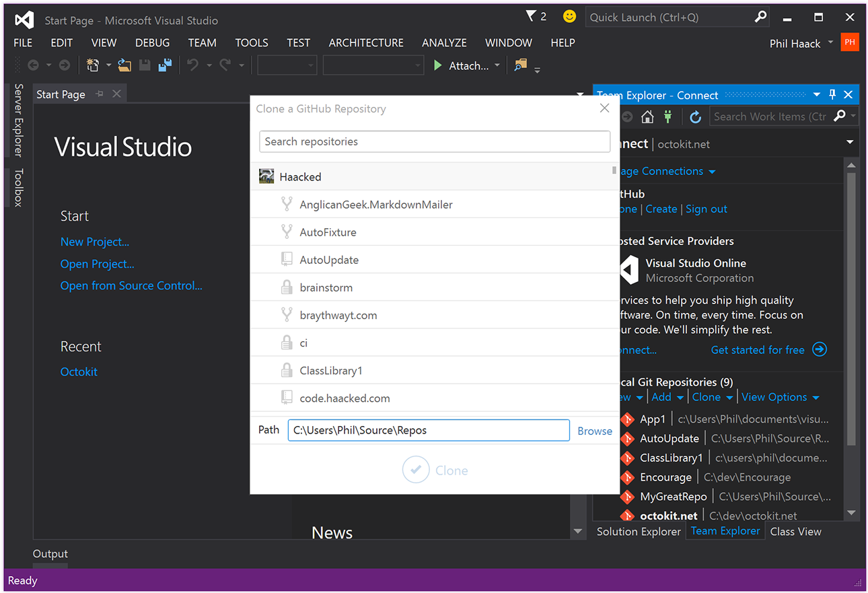Expand the Connect page title dropdown

(x=850, y=143)
